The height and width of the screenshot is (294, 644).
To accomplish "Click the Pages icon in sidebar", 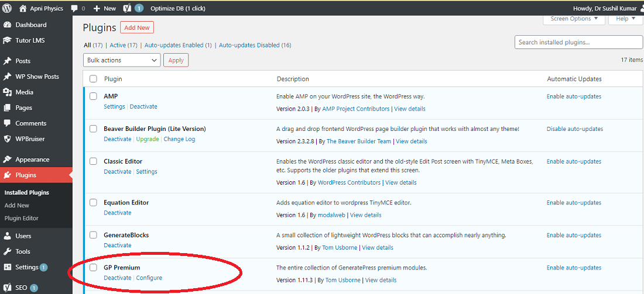I will 7,108.
